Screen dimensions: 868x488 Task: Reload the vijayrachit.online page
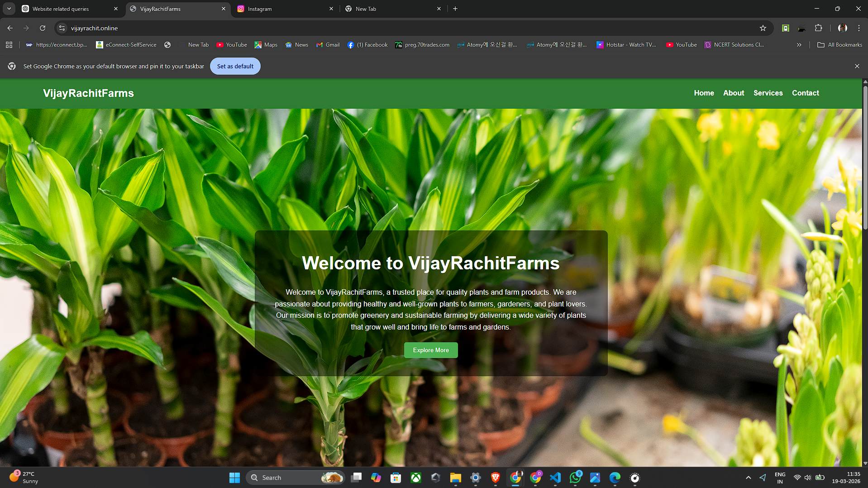[x=43, y=28]
